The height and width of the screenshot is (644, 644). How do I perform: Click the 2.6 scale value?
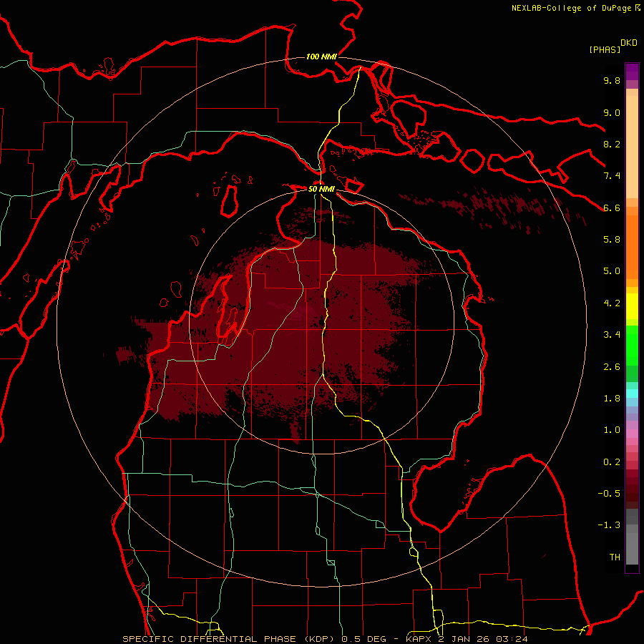(x=612, y=367)
